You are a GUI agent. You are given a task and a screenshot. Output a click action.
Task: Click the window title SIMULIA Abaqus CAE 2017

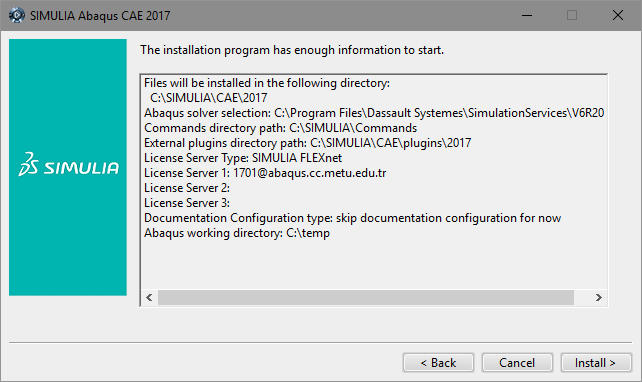[100, 16]
